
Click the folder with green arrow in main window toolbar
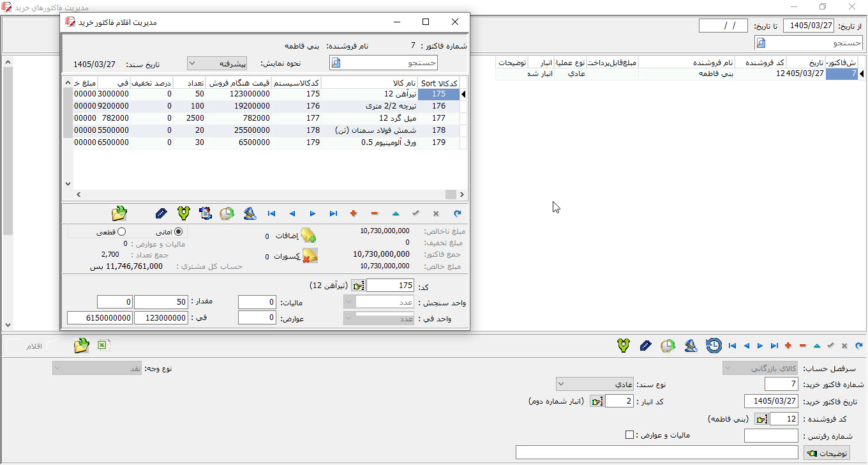click(x=81, y=346)
